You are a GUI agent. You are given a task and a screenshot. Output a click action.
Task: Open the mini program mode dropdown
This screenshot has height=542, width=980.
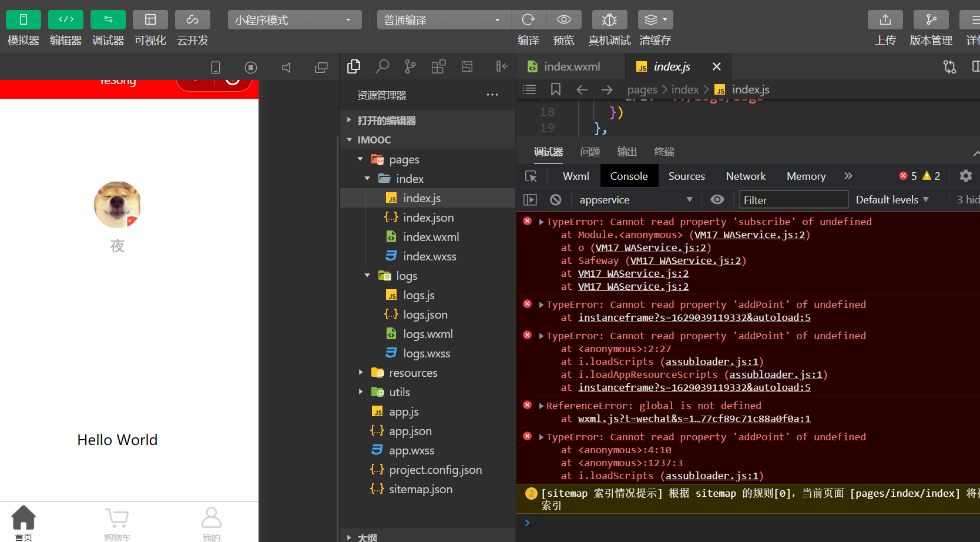[294, 20]
